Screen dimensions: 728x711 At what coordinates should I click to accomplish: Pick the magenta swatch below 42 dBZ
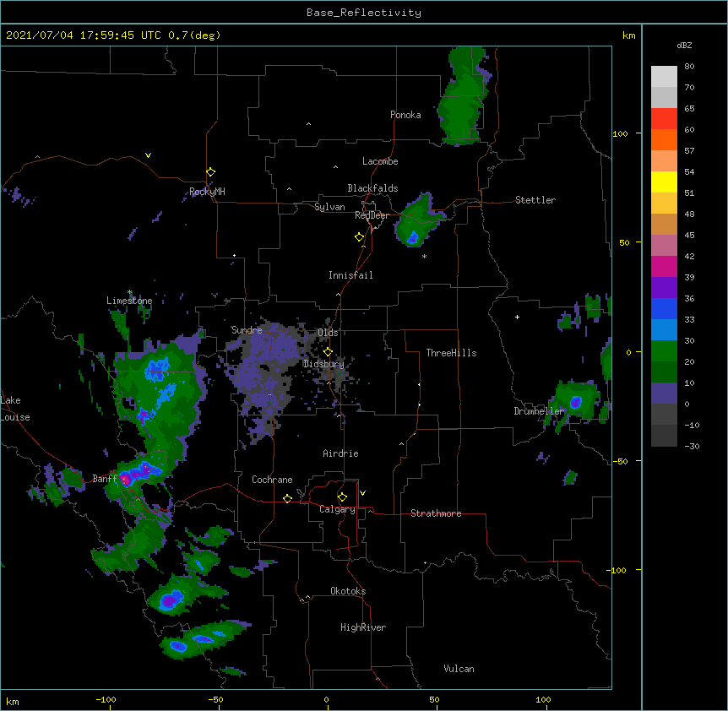coord(664,266)
